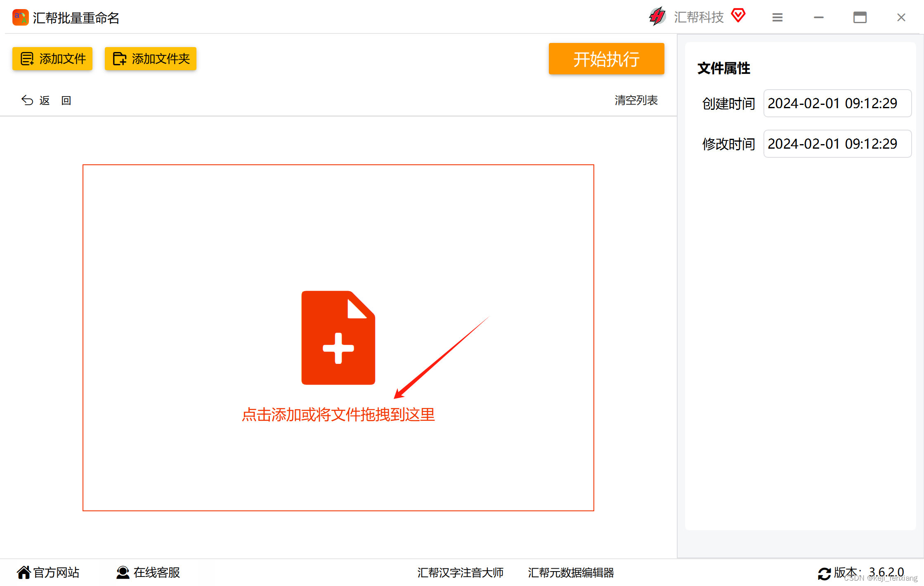This screenshot has width=924, height=586.
Task: Click the 汇帮批量重命名 app icon
Action: [x=21, y=17]
